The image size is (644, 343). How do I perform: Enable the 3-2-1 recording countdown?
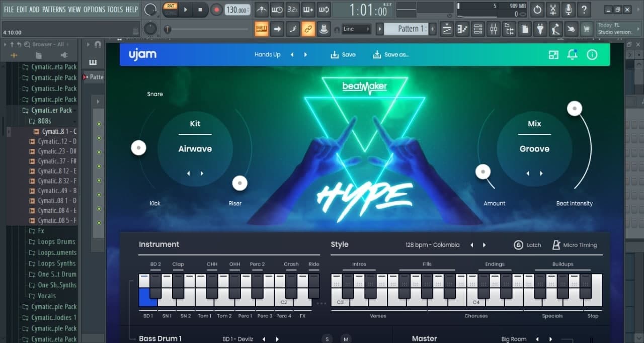[292, 9]
